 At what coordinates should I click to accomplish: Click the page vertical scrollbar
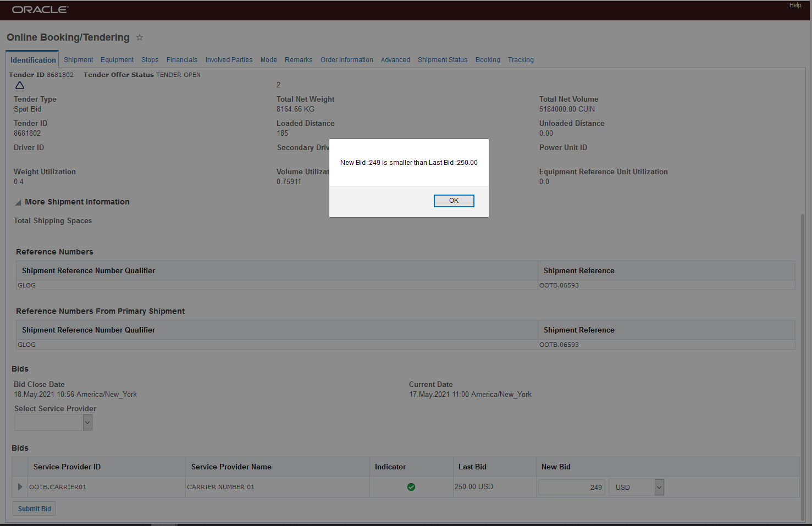tap(803, 367)
